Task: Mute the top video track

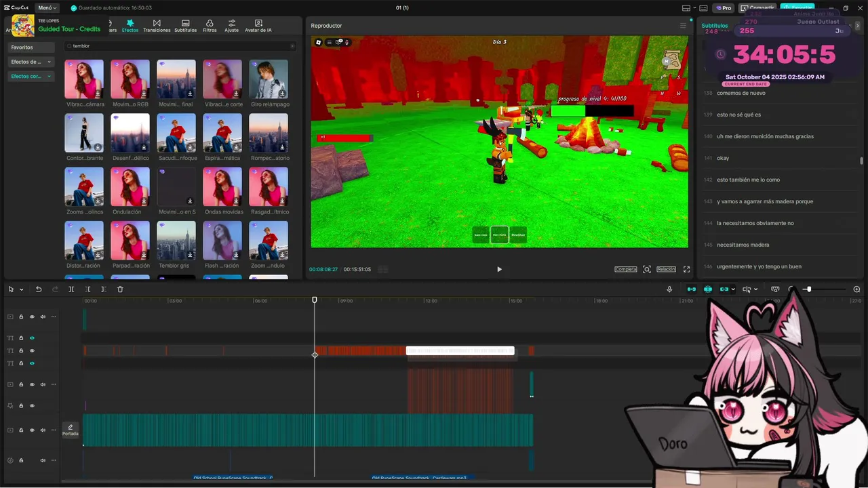Action: coord(43,317)
